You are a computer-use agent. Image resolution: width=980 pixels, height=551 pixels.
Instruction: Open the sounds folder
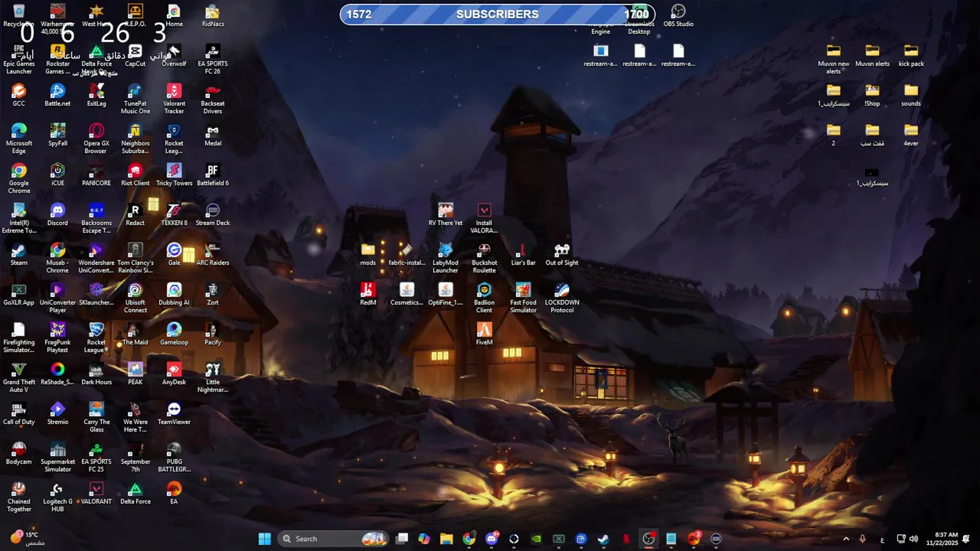pyautogui.click(x=911, y=95)
